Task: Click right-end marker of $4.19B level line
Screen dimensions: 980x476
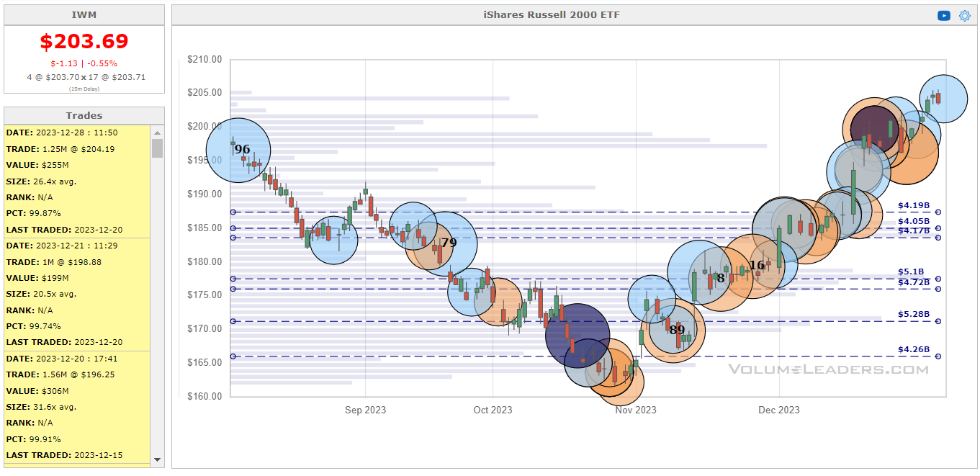Action: 938,212
